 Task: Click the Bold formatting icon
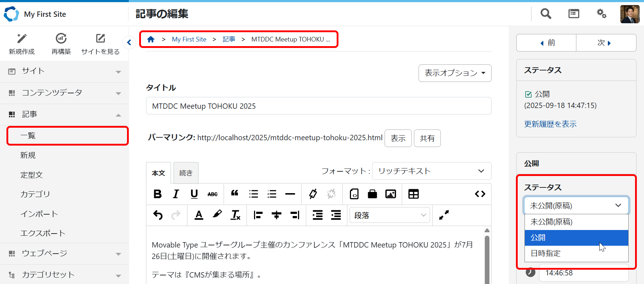(157, 194)
